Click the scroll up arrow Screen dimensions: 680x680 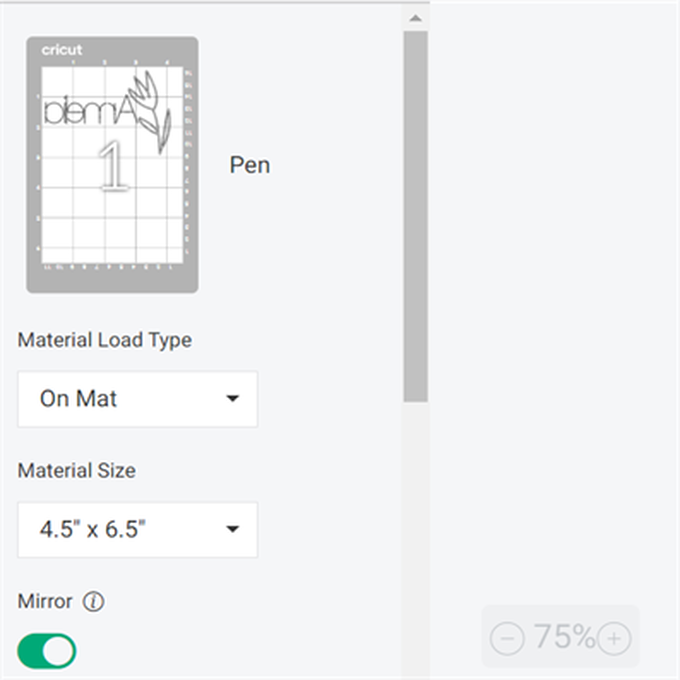pyautogui.click(x=416, y=18)
